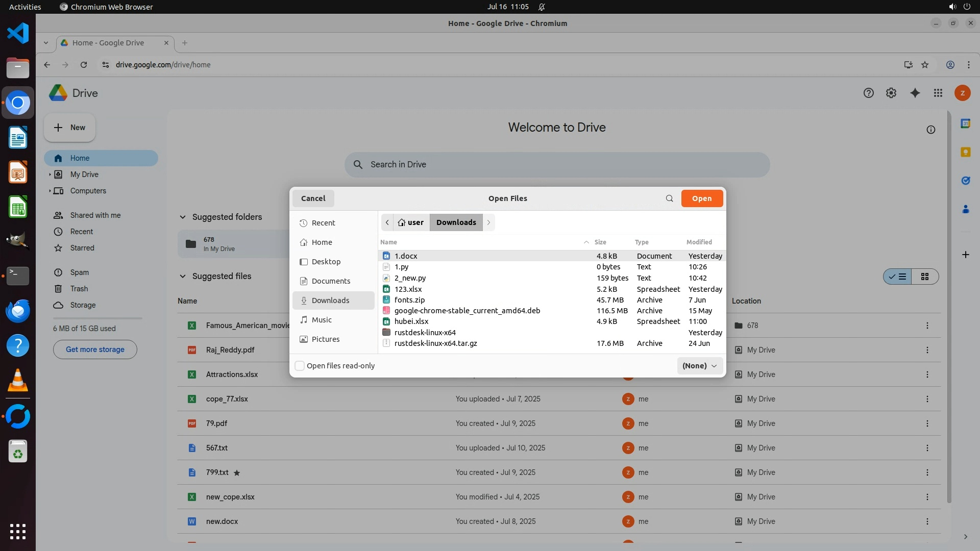
Task: Open the (None) file filter dropdown
Action: tap(700, 366)
